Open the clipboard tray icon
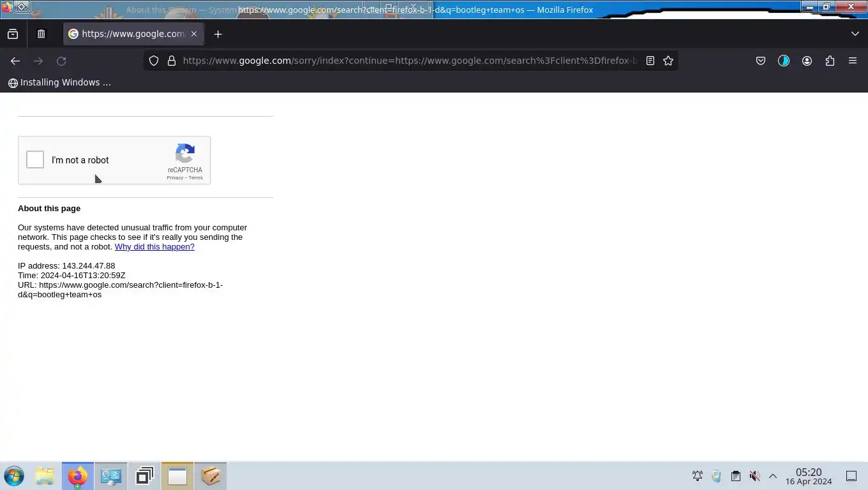 pos(735,476)
